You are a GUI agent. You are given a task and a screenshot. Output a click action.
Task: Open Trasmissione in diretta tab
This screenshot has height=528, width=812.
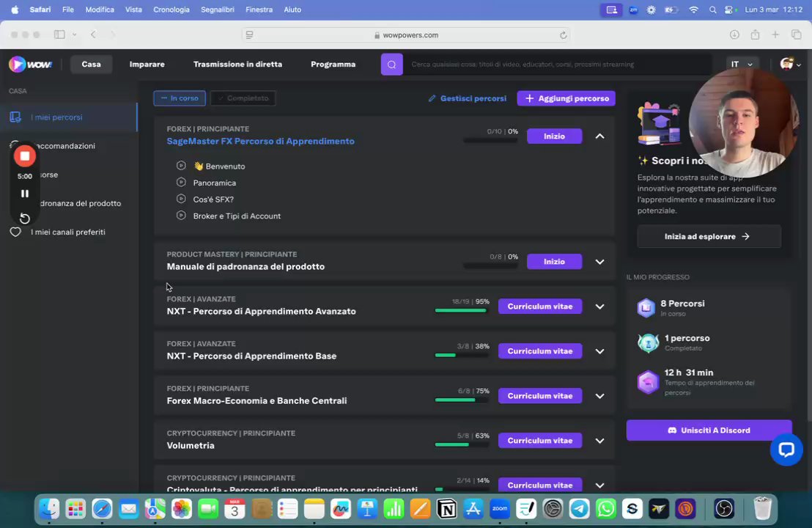tap(237, 65)
